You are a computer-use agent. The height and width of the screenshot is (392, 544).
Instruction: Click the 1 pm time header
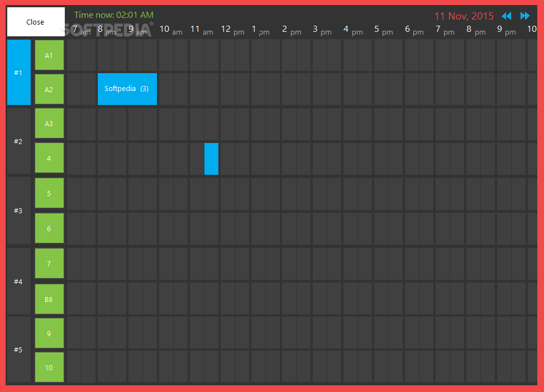[261, 30]
